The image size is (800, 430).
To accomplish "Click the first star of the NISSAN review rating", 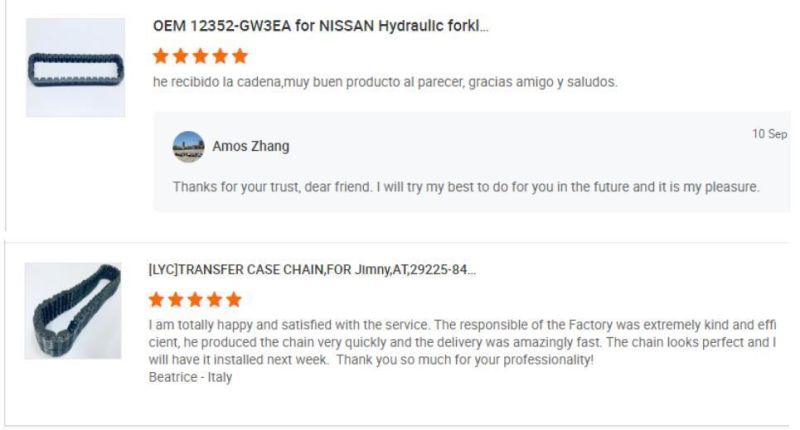I will tap(162, 57).
